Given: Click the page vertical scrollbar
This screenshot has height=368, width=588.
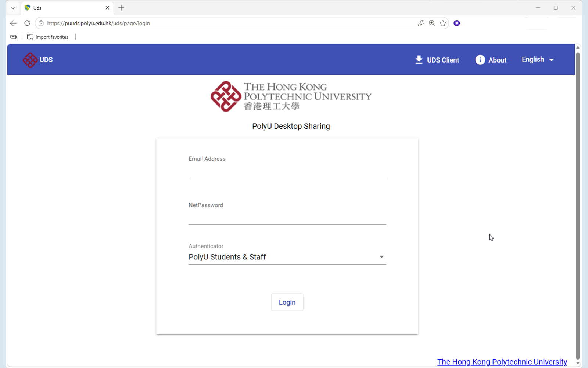Looking at the screenshot, I should click(578, 205).
